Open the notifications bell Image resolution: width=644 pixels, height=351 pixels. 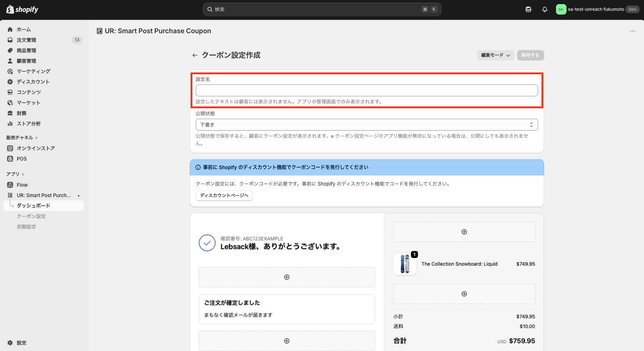pyautogui.click(x=545, y=9)
